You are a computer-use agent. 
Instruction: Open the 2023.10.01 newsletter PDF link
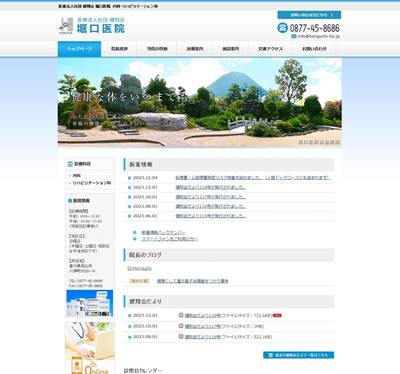coord(203,326)
